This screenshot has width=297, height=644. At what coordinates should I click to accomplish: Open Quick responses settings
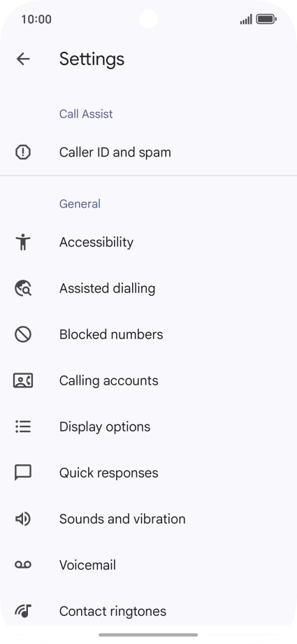pyautogui.click(x=148, y=473)
